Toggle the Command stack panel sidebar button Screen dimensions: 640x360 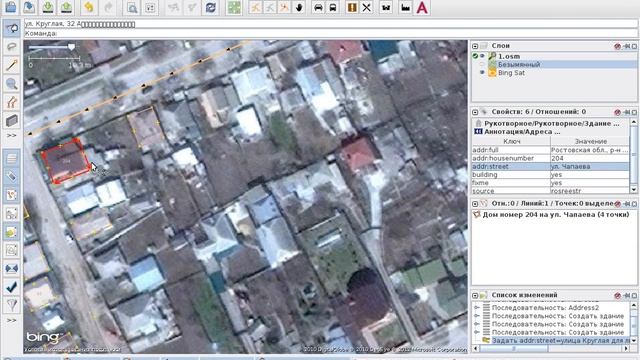12,232
